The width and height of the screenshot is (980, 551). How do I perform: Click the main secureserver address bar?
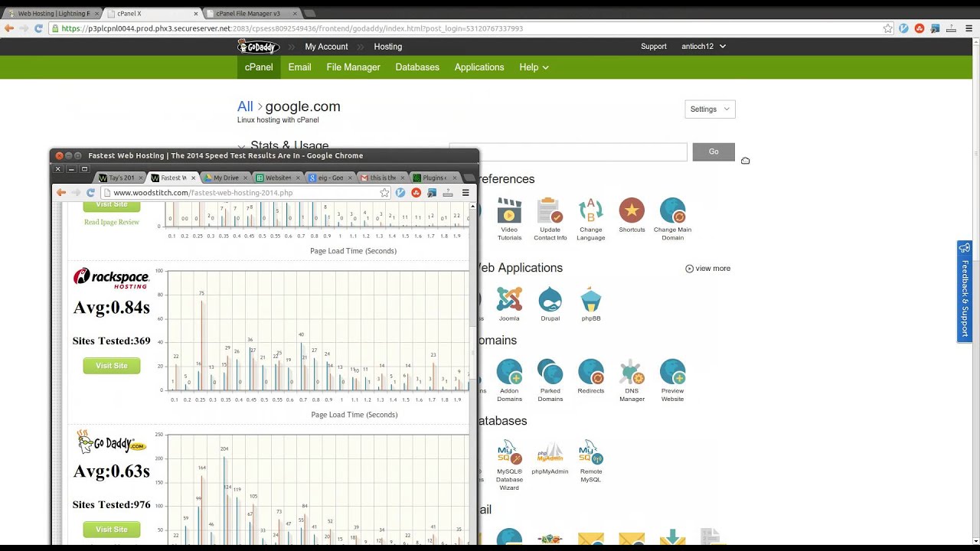pos(469,28)
